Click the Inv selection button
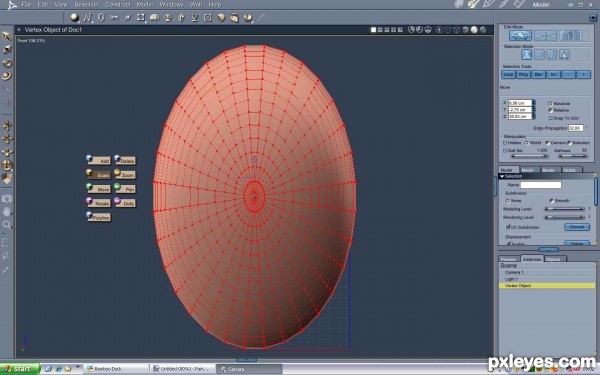Image resolution: width=600 pixels, height=375 pixels. 553,75
